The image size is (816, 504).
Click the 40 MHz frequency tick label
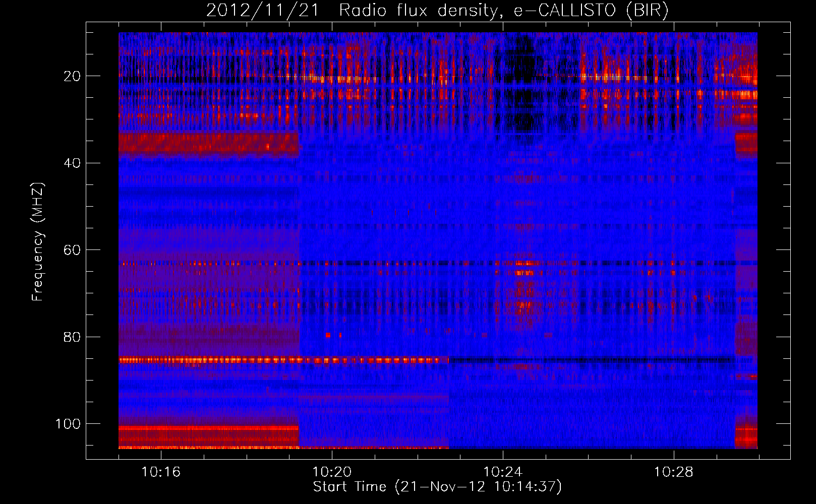pyautogui.click(x=72, y=163)
